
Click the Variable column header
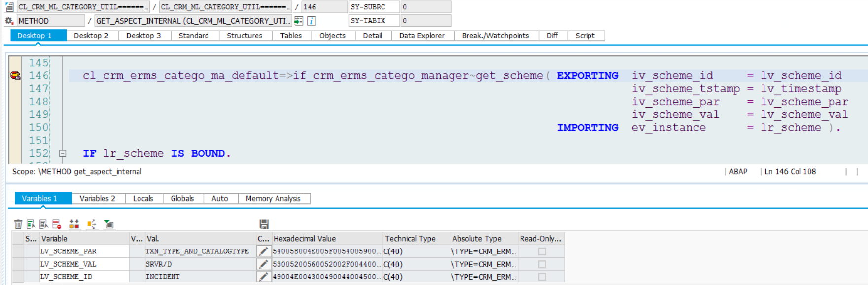pyautogui.click(x=84, y=239)
